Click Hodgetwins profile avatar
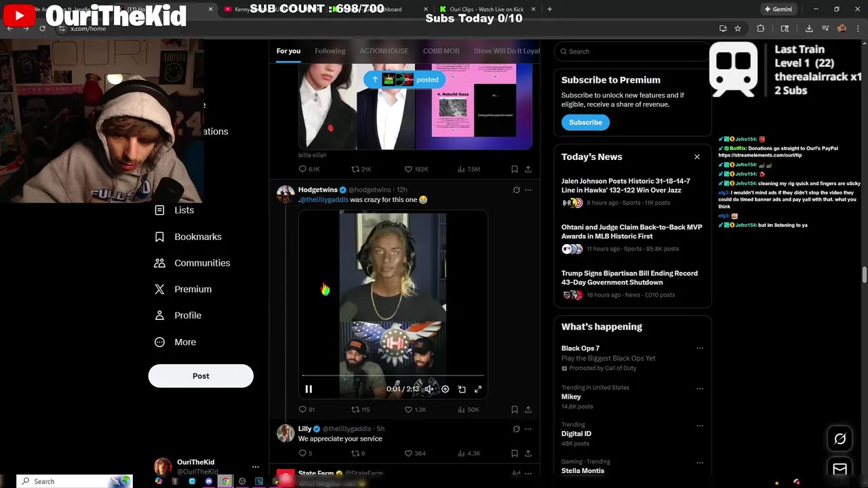Screen dimensions: 868x488 (x=285, y=195)
